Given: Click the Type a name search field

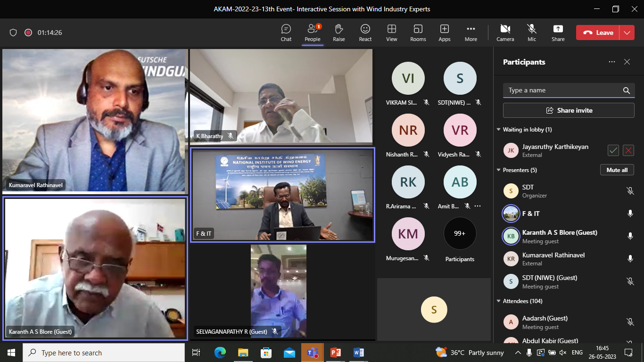Looking at the screenshot, I should tap(563, 90).
